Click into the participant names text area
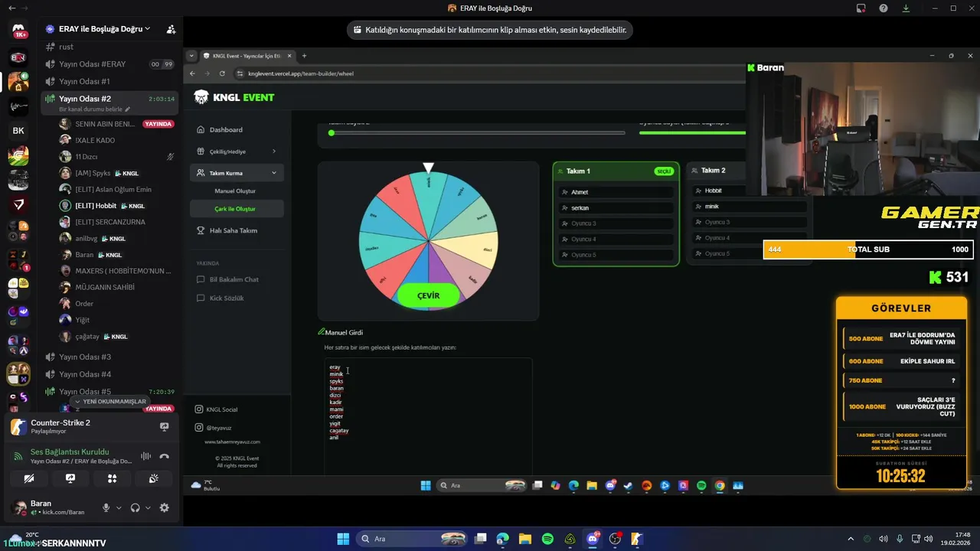The height and width of the screenshot is (551, 980). (428, 417)
